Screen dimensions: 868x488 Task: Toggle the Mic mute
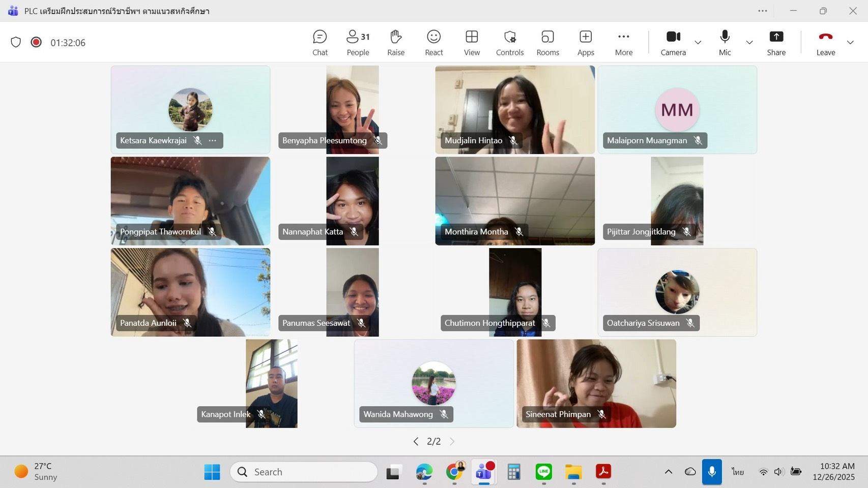tap(725, 43)
